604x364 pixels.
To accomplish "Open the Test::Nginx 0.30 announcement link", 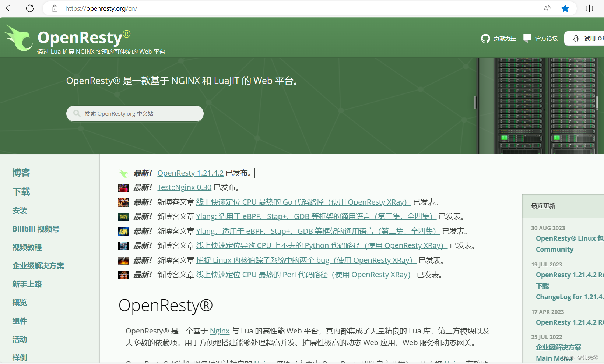I will (x=184, y=187).
